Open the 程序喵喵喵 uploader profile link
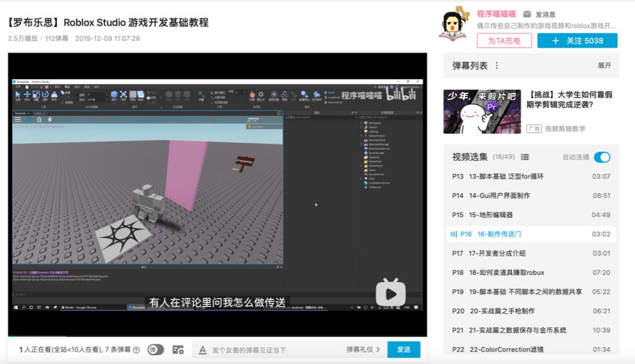The height and width of the screenshot is (364, 635). pos(496,14)
